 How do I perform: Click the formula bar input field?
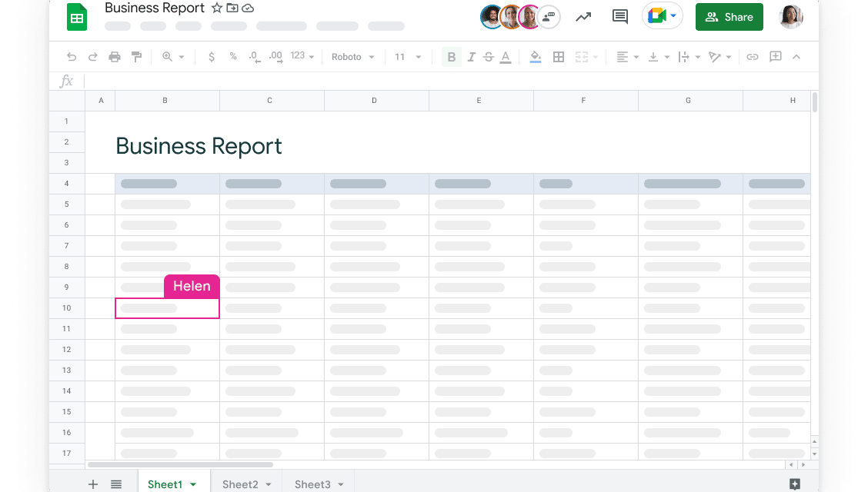[446, 81]
